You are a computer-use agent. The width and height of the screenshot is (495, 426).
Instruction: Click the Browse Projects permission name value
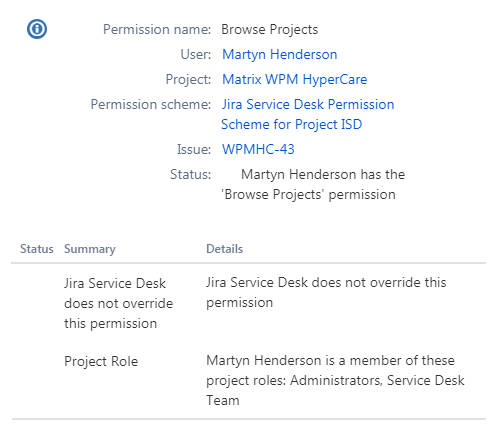tap(270, 30)
